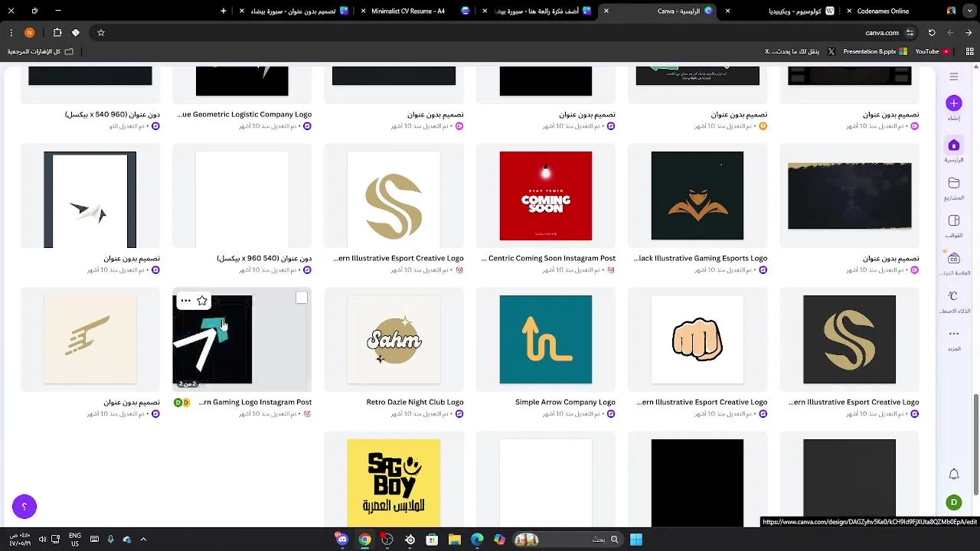The height and width of the screenshot is (551, 980).
Task: Switch to the أضف فكرة رائعة هنا tab
Action: click(536, 11)
